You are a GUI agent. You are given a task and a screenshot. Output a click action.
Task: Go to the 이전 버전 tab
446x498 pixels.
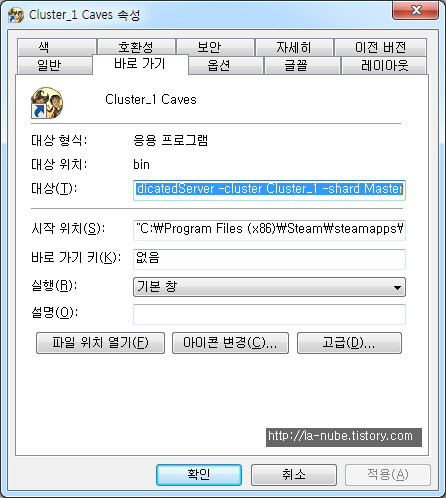[x=380, y=47]
